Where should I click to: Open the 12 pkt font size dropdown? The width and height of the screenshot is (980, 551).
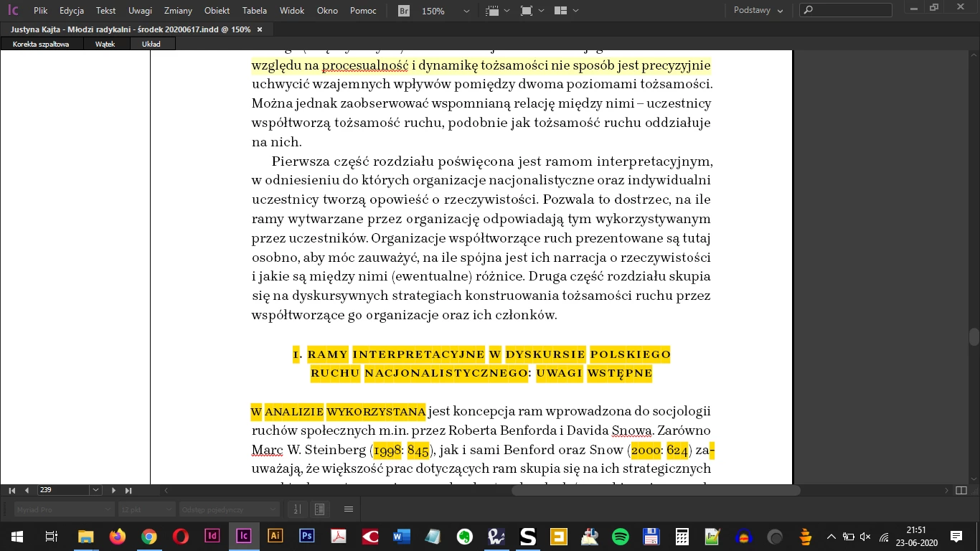click(147, 509)
